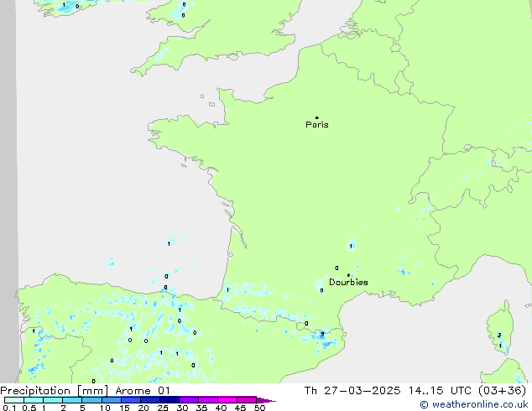Open the weatheronline.co.uk copyright link
The width and height of the screenshot is (532, 411).
474,404
